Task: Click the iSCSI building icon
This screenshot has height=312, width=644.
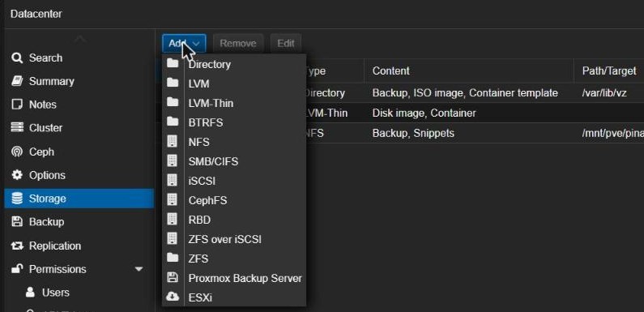Action: 173,181
